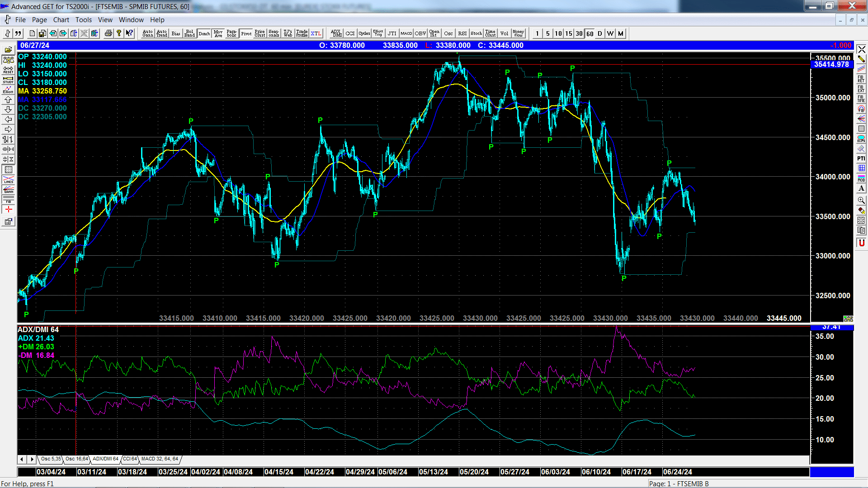This screenshot has width=868, height=488.
Task: Click the context help pointer icon
Action: click(x=129, y=33)
